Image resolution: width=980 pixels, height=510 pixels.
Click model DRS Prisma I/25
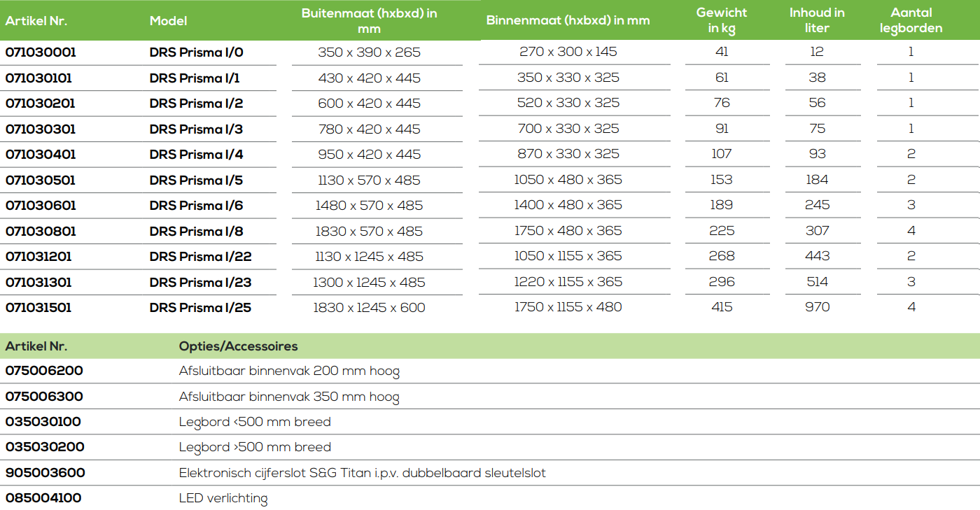click(x=200, y=308)
